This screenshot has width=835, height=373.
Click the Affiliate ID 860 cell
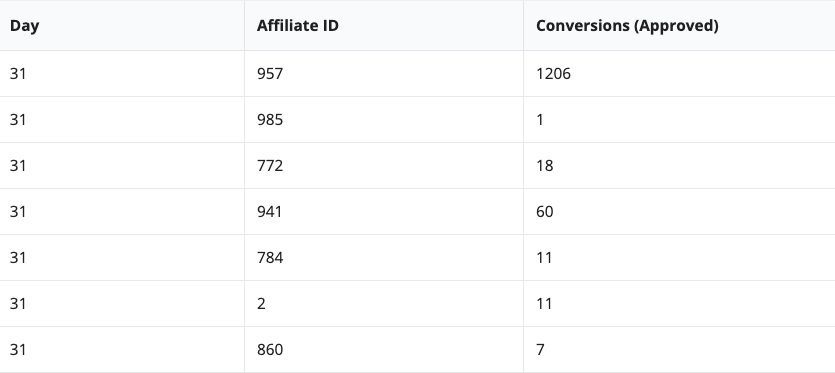(x=384, y=350)
